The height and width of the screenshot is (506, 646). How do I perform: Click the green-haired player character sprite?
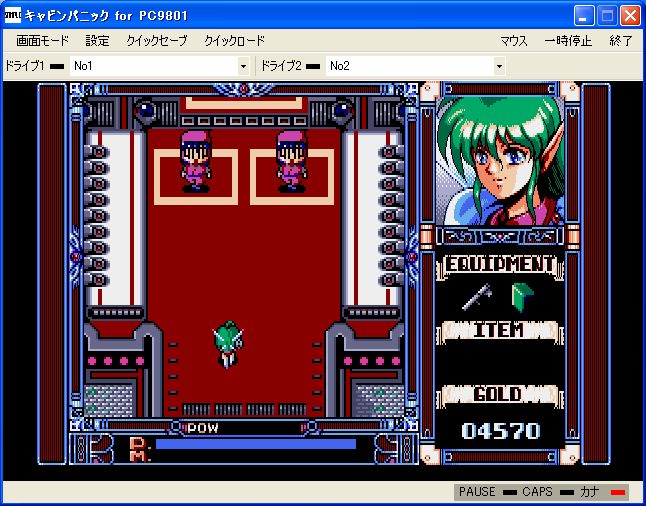[228, 344]
